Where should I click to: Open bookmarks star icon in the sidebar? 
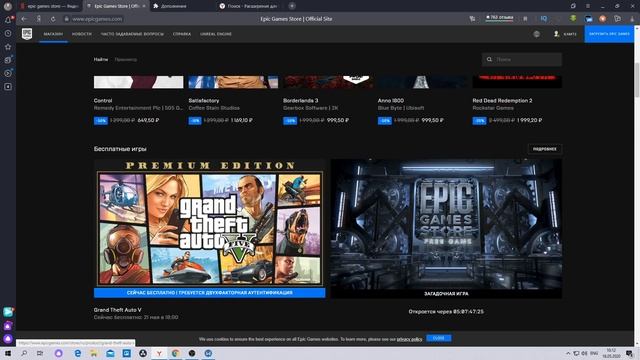[8, 47]
